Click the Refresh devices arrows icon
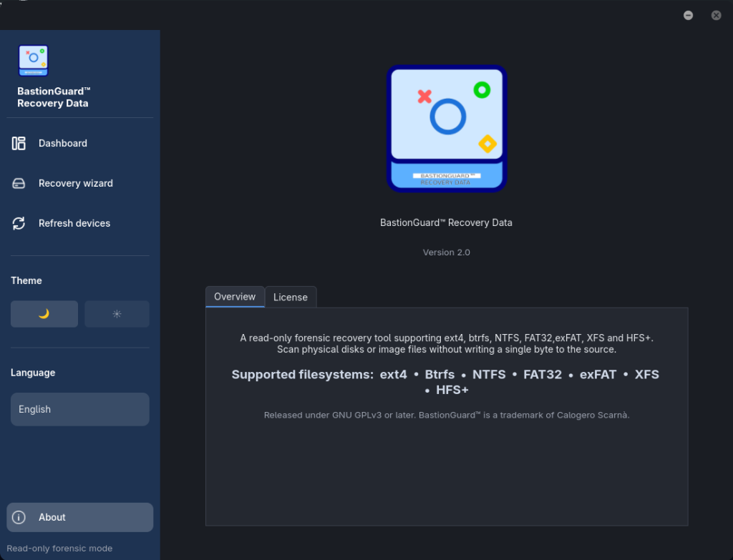The image size is (733, 560). (x=19, y=223)
